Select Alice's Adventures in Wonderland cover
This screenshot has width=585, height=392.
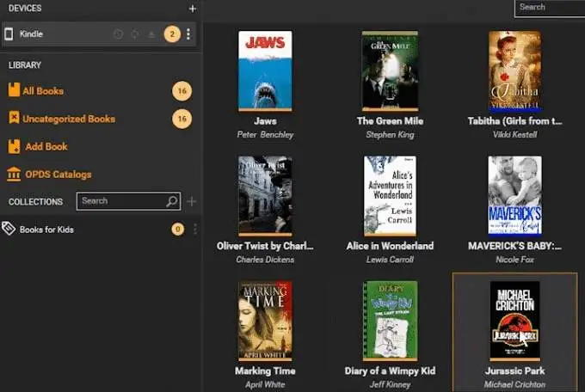pos(390,196)
